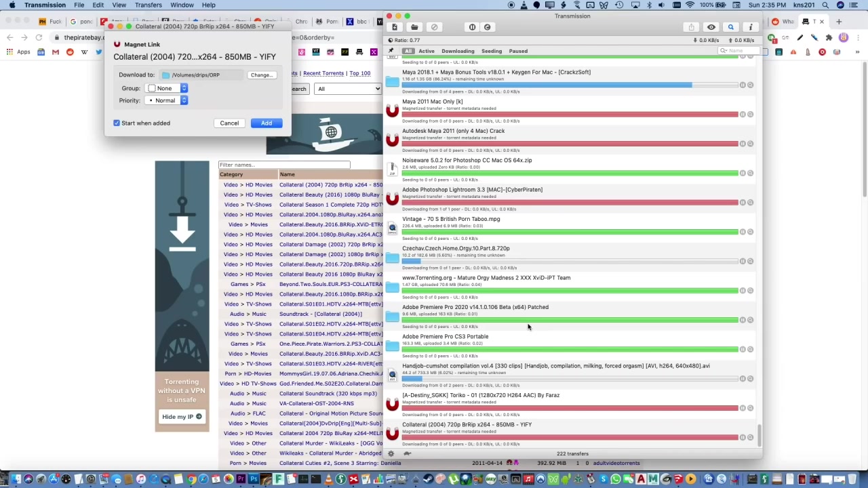Open the gear action menu in Transmission
Screen dimensions: 868x488
tap(391, 453)
